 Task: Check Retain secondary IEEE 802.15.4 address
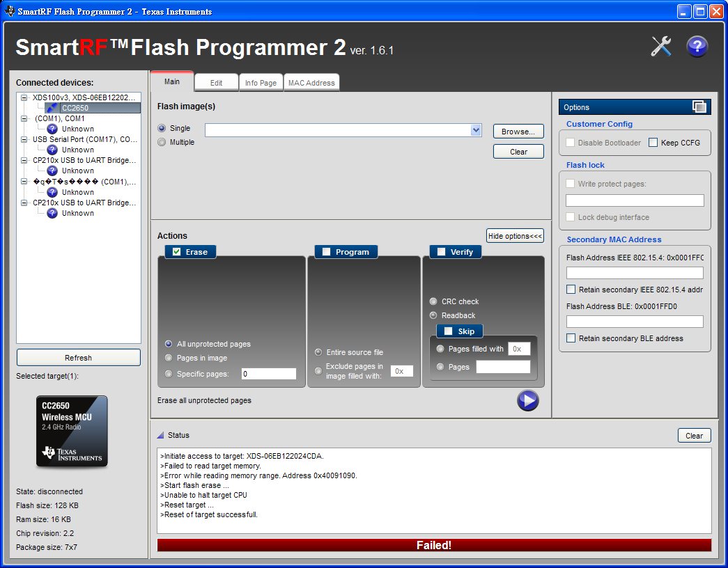(571, 290)
